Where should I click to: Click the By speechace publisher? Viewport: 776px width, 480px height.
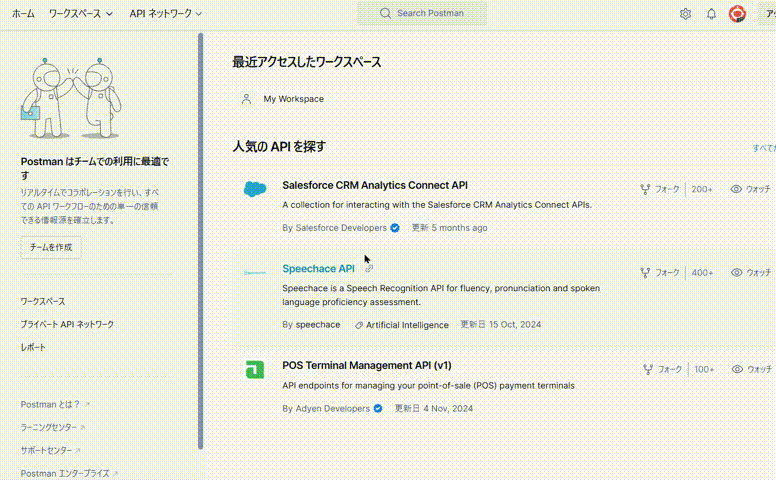click(x=311, y=325)
